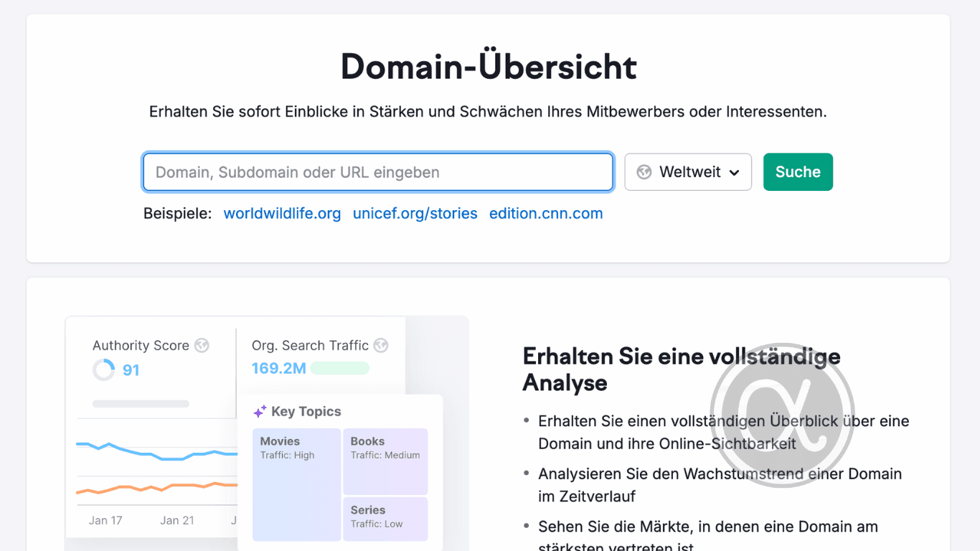
Task: Click the Beispiele label
Action: pos(178,214)
